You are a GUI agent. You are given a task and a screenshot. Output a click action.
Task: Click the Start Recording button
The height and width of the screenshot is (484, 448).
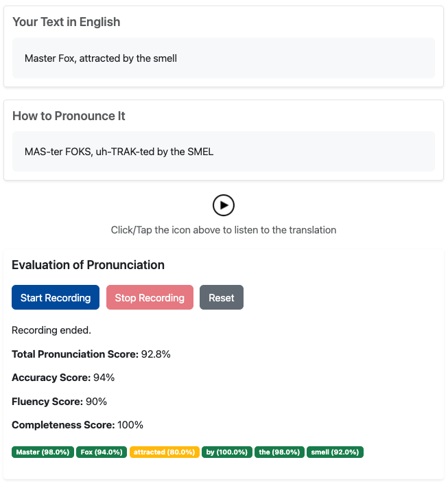click(56, 297)
